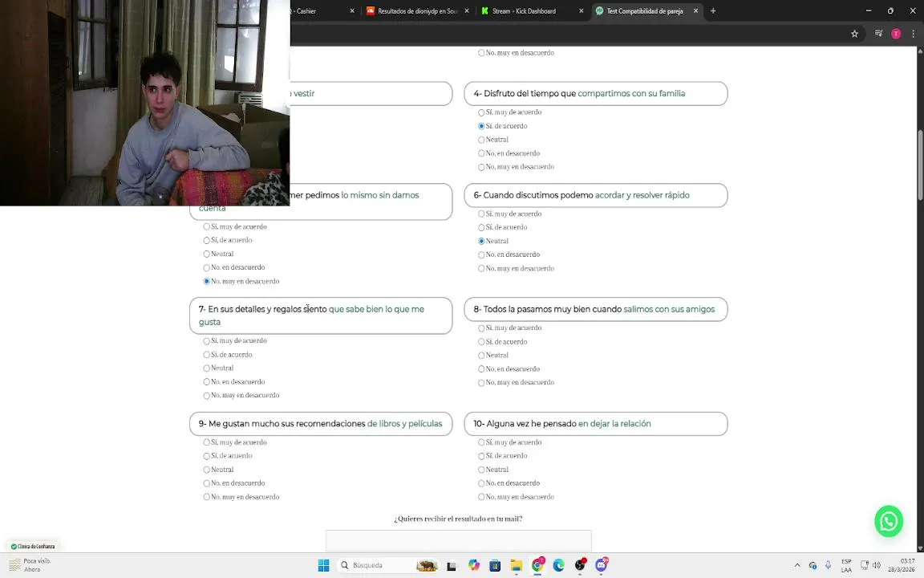The image size is (924, 578).
Task: Pick 'Neutral' under 'lo mismo sin darnos cuenta'
Action: (206, 254)
